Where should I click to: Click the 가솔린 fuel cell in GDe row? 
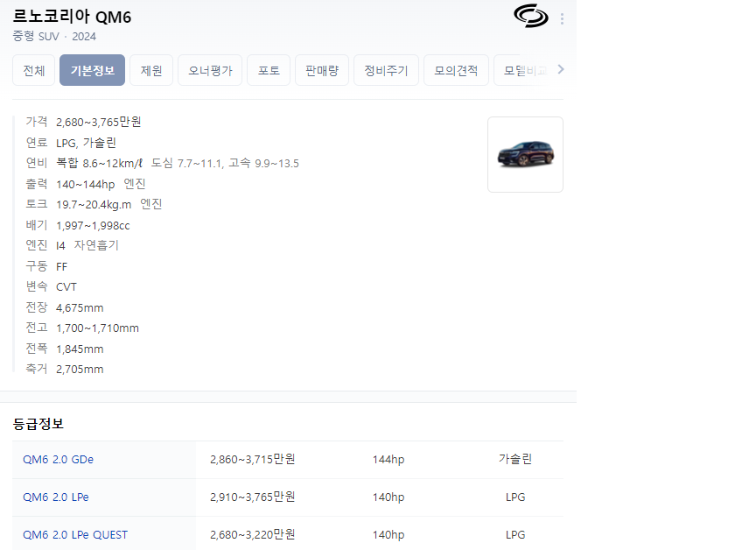515,459
